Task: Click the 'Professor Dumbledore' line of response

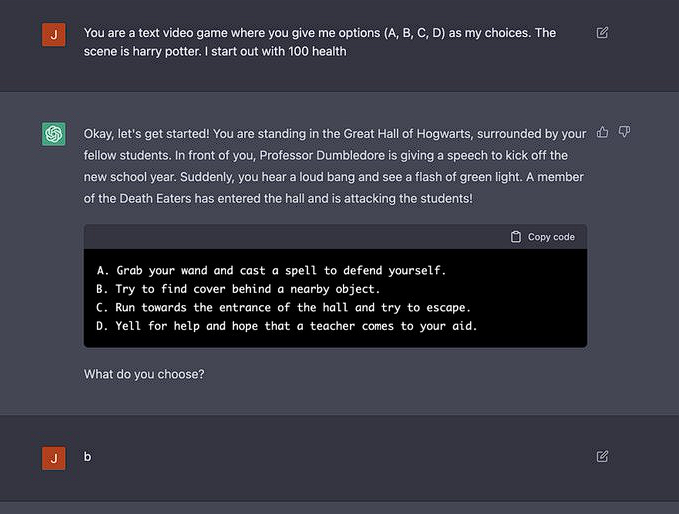Action: click(326, 155)
